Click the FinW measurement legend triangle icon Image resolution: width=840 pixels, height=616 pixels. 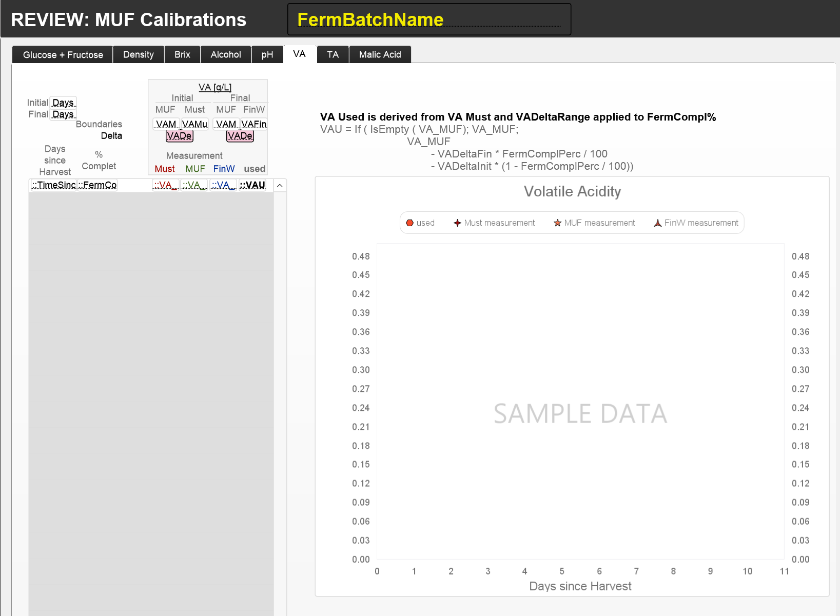pos(657,223)
